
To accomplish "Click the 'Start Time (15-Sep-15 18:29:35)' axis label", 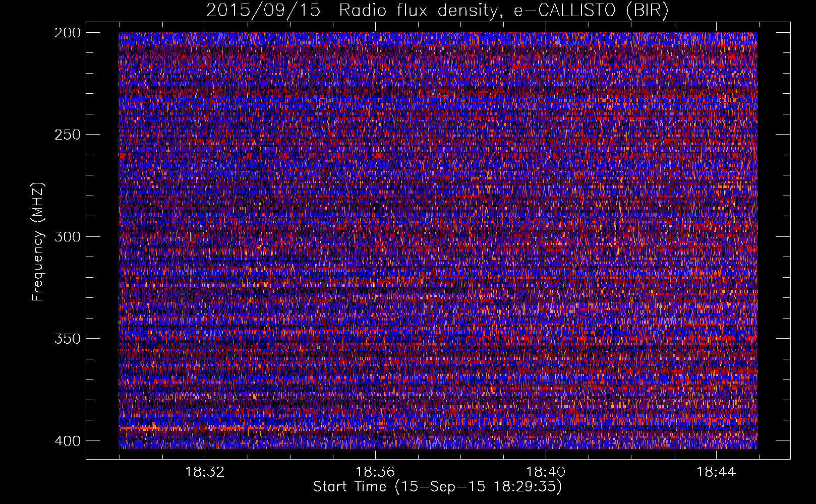I will tap(437, 487).
